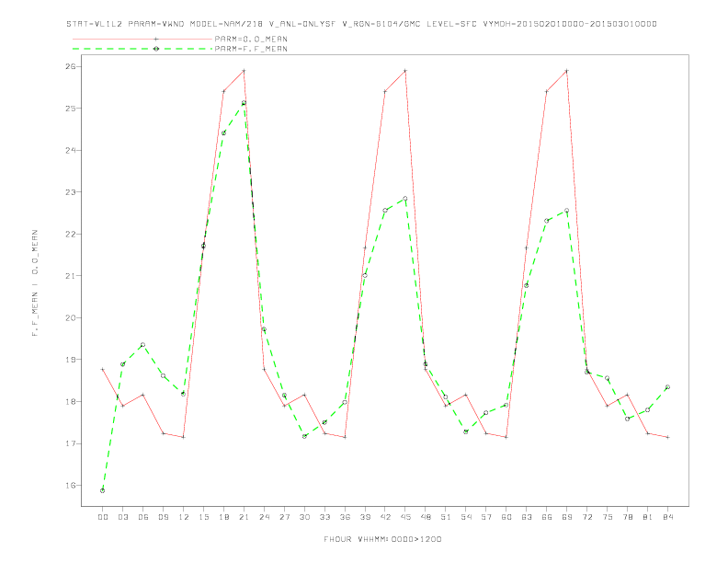
Task: Click the x-axis tick label 39
Action: [x=365, y=517]
